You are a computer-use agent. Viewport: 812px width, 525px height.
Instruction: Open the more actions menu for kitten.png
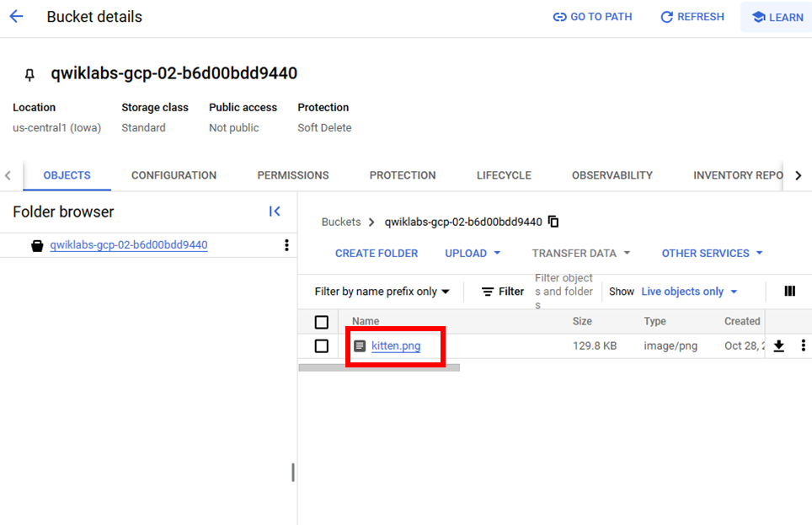804,346
